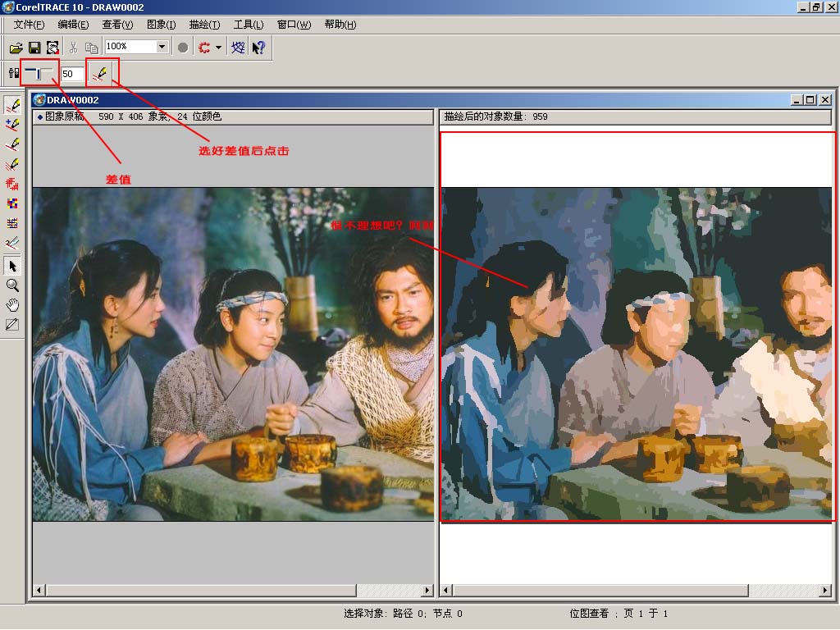The width and height of the screenshot is (840, 630).
Task: Click the Copy icon in toolbar
Action: pyautogui.click(x=92, y=48)
